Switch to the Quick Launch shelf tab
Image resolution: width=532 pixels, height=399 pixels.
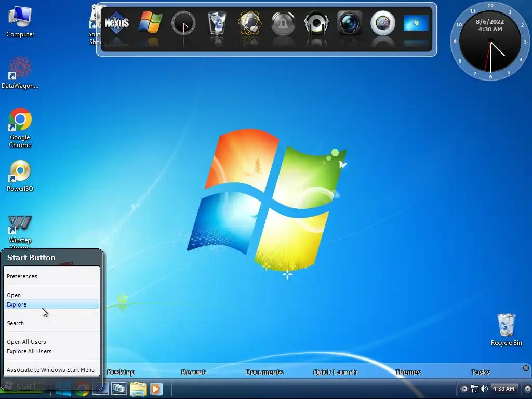(335, 372)
